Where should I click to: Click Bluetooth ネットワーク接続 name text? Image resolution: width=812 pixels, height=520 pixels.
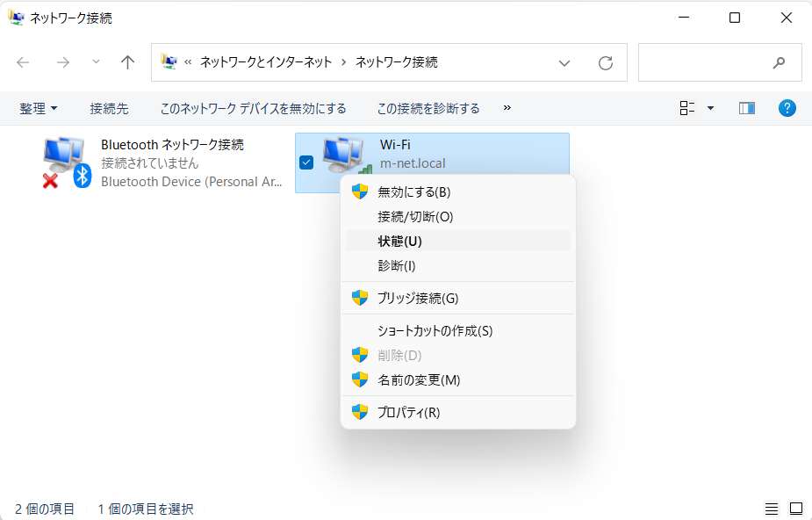[172, 145]
